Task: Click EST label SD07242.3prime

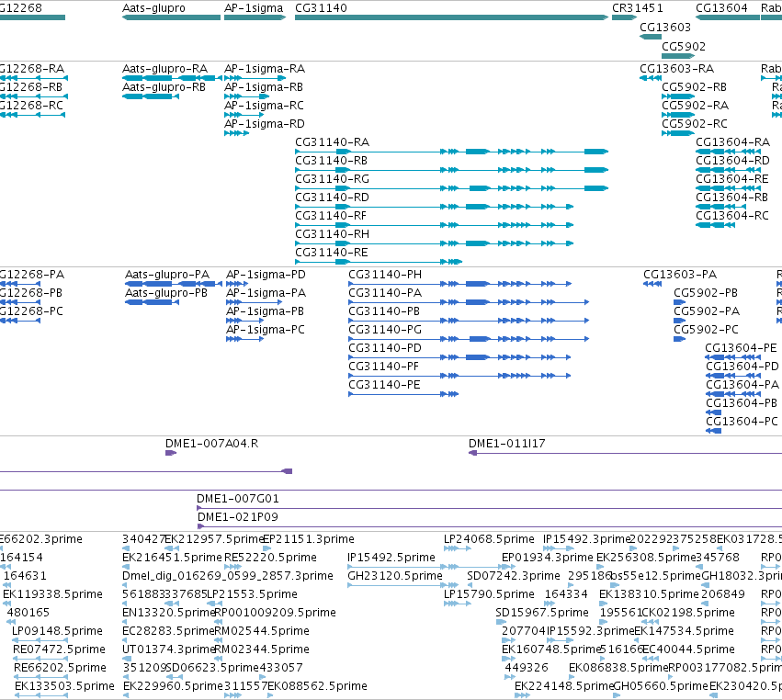Action: [x=514, y=576]
